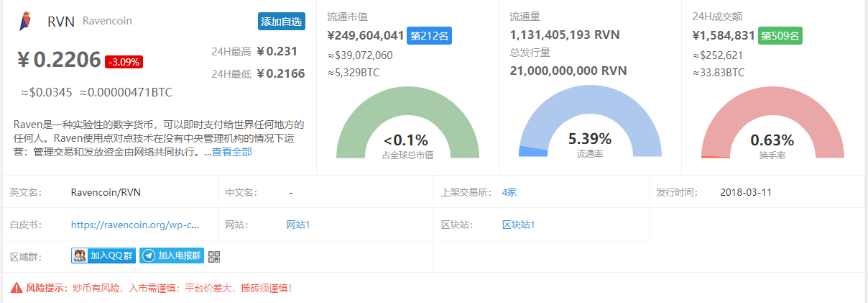Screen dimensions: 868x303
Task: Join Telegram group via 加入电报群
Action: coord(172,255)
